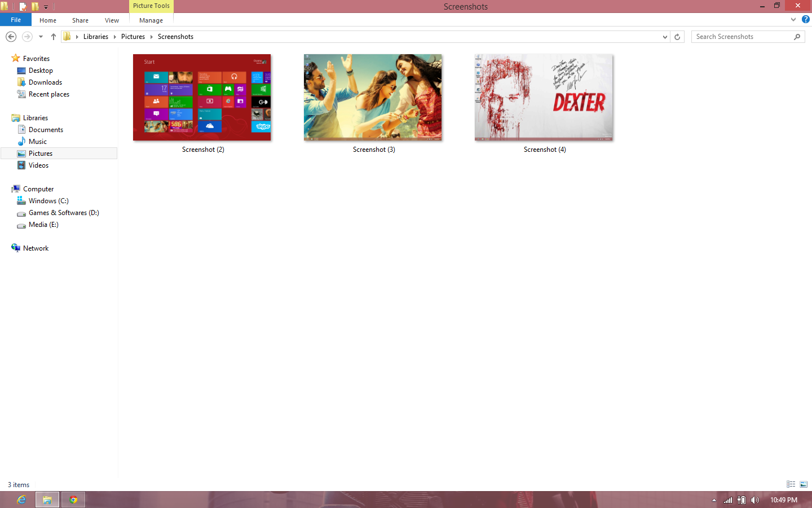Select the Pictures library
Image resolution: width=812 pixels, height=508 pixels.
(x=59, y=154)
